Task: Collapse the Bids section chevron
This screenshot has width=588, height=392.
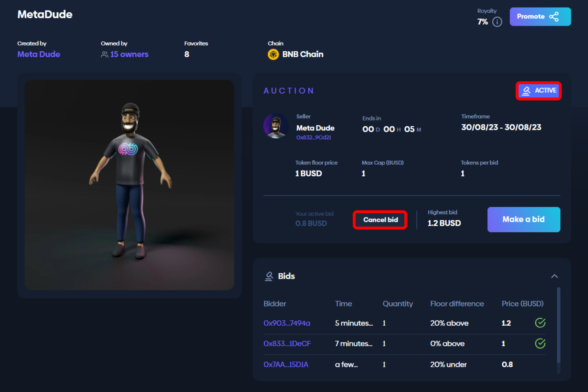Action: pos(554,276)
